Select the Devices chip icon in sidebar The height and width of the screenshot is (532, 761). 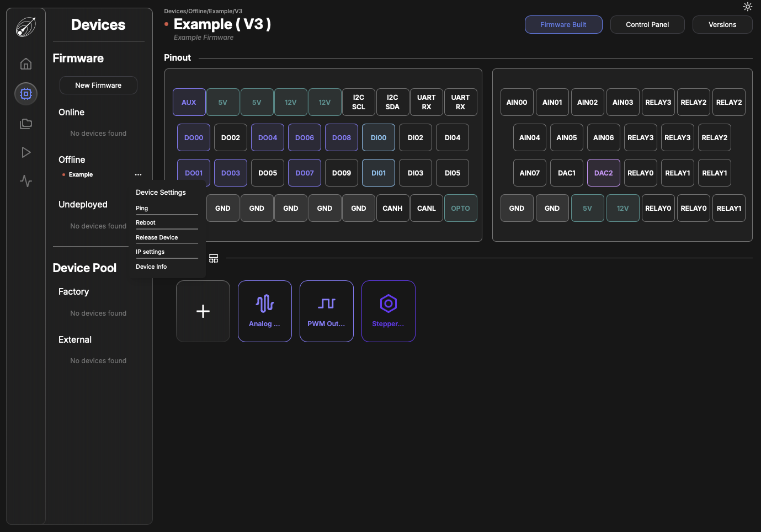tap(26, 94)
